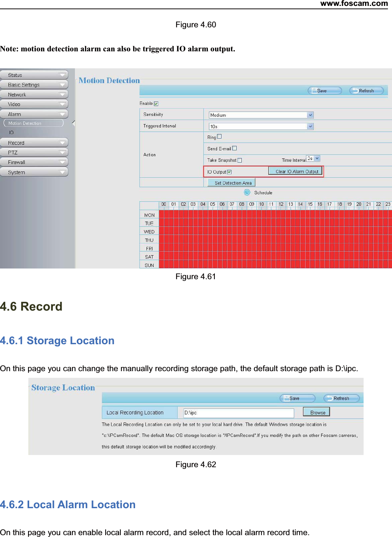Viewport: 392px width, 537px height.
Task: Enable the Take Snapshot checkbox
Action: [x=240, y=160]
